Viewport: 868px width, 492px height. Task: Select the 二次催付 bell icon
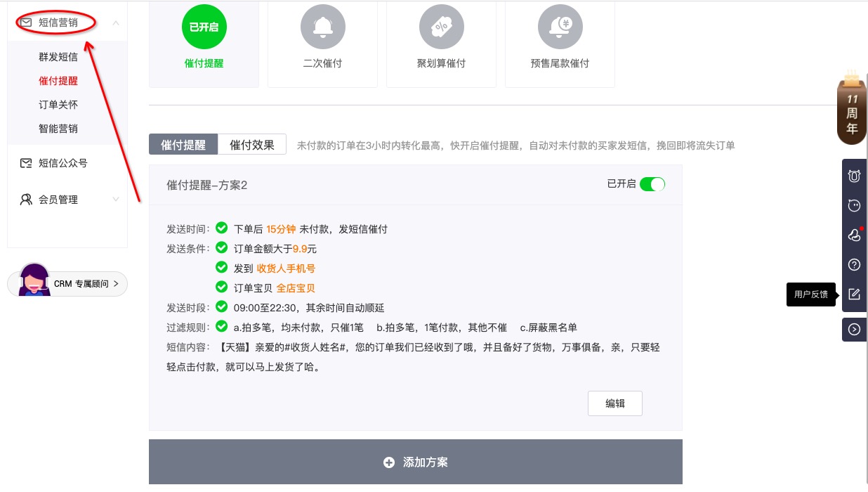pyautogui.click(x=322, y=27)
